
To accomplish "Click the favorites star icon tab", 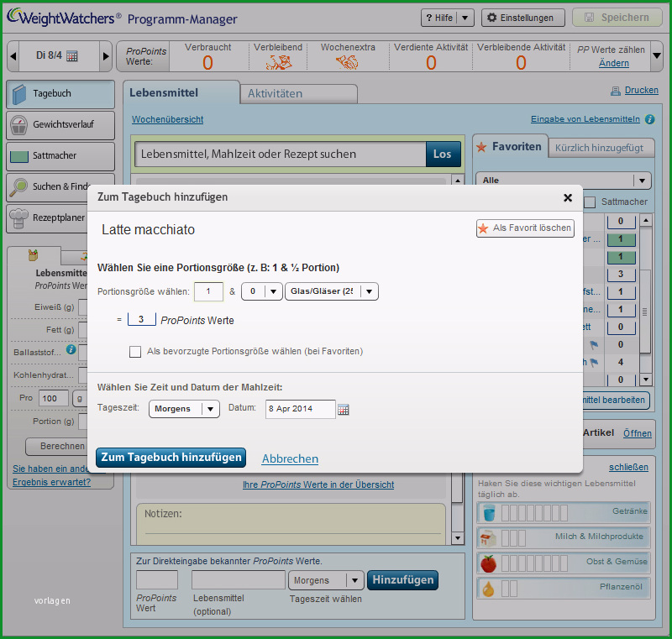I will pyautogui.click(x=481, y=147).
